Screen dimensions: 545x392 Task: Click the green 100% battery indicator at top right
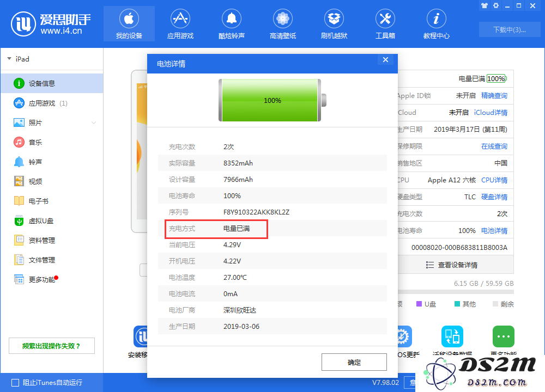(496, 78)
